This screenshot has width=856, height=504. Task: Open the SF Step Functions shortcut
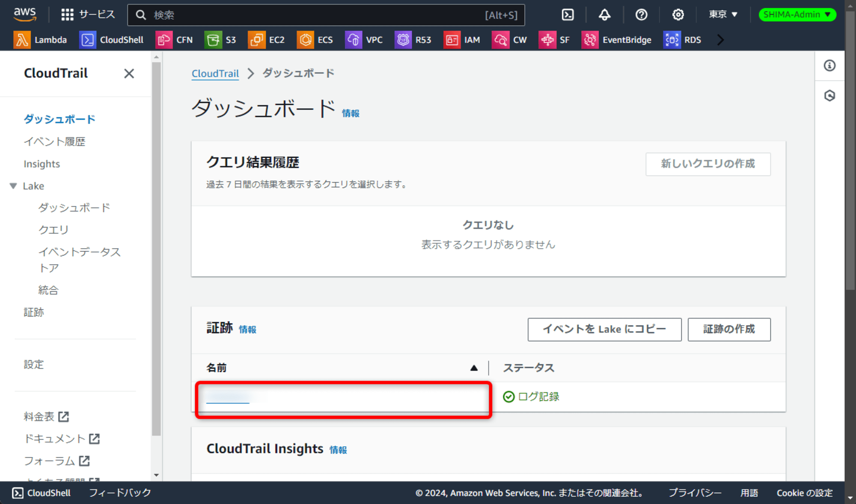(554, 40)
